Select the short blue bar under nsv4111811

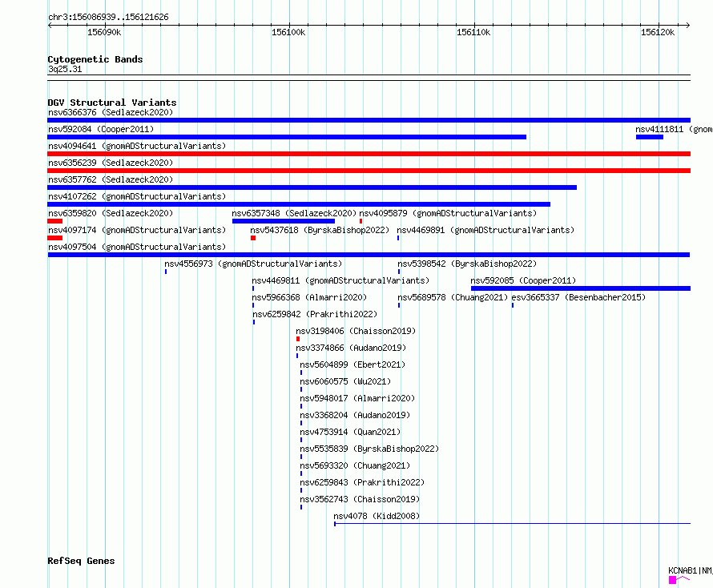point(650,137)
